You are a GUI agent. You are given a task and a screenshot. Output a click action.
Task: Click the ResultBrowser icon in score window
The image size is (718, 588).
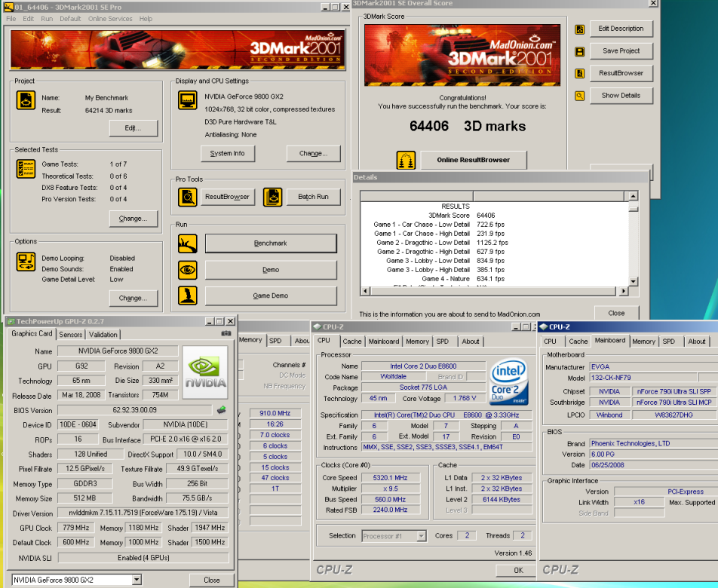(x=580, y=74)
